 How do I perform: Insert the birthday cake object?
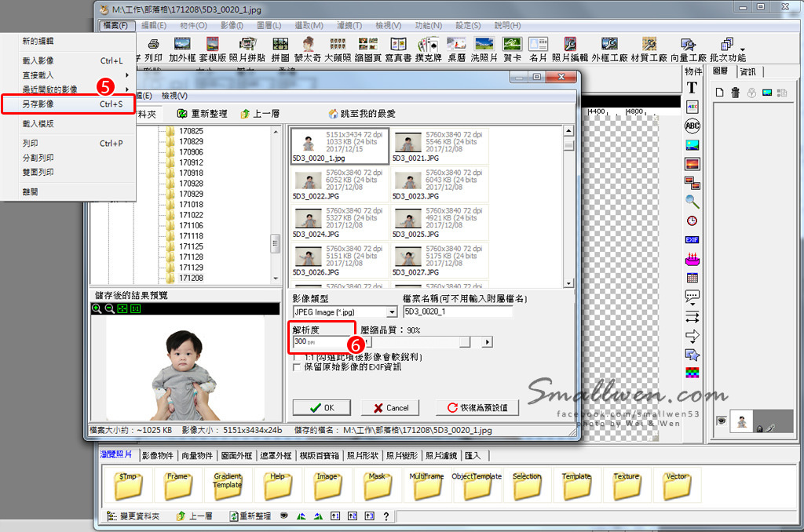click(x=693, y=259)
